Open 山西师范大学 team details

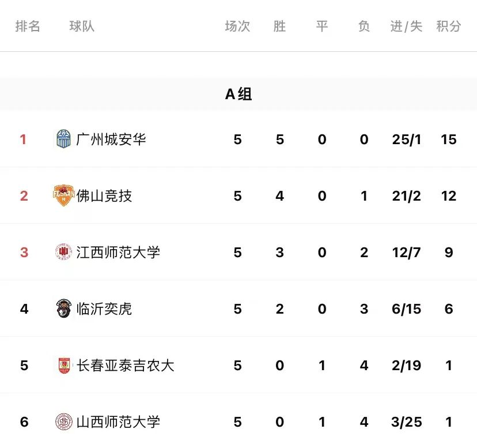118,422
